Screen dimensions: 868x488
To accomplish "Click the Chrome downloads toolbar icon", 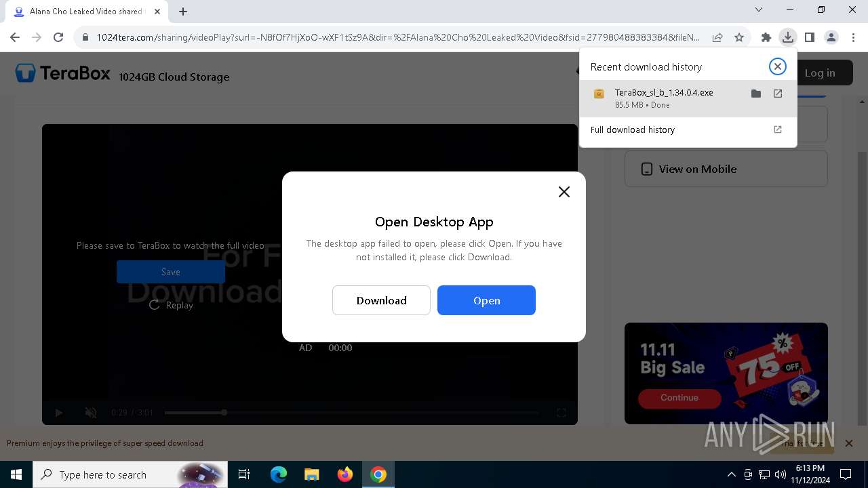I will tap(787, 37).
